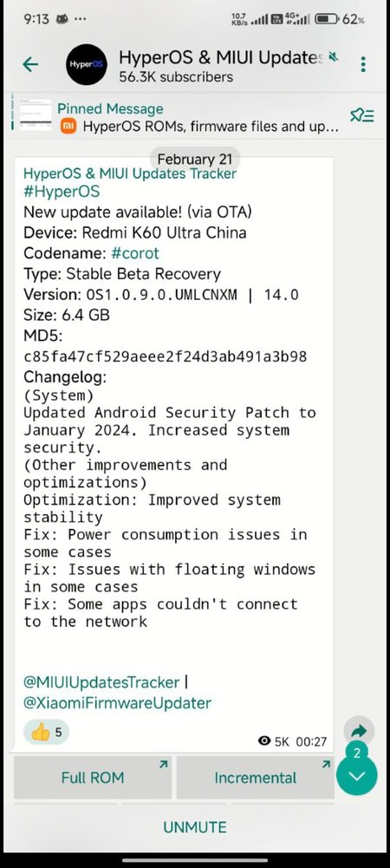Open the HyperOS & MIUI Updates channel title
390x868 pixels.
(x=221, y=57)
